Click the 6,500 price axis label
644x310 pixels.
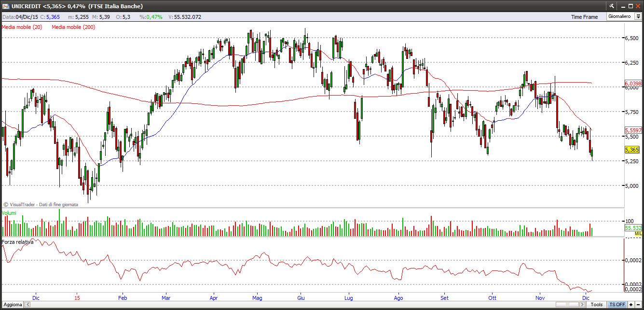click(631, 38)
